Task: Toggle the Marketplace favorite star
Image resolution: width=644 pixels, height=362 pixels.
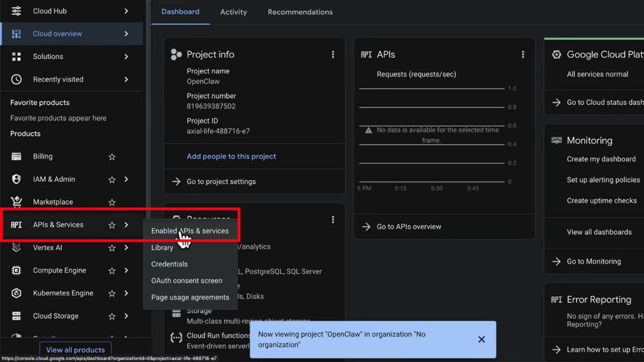Action: point(112,202)
